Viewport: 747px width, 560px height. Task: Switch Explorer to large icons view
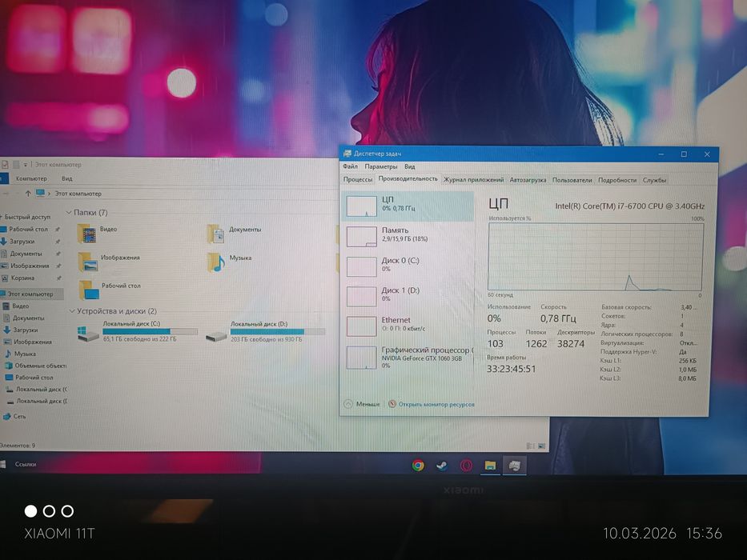542,446
